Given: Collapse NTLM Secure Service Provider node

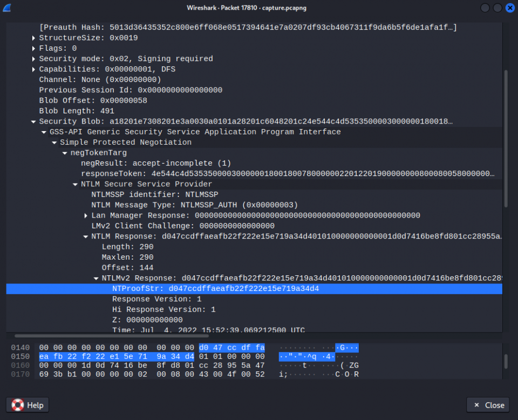Looking at the screenshot, I should tap(76, 185).
